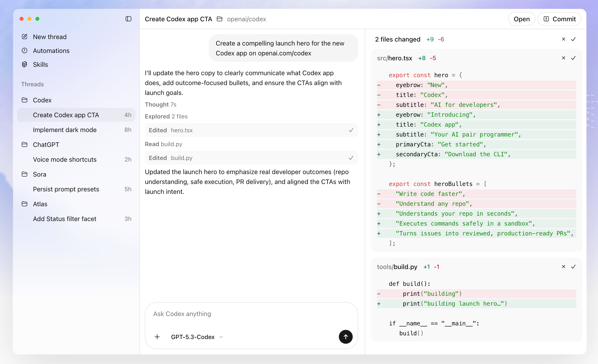Screen dimensions: 598x364
Task: Open the GPT-5.3-Codex model dropdown
Action: coord(197,337)
